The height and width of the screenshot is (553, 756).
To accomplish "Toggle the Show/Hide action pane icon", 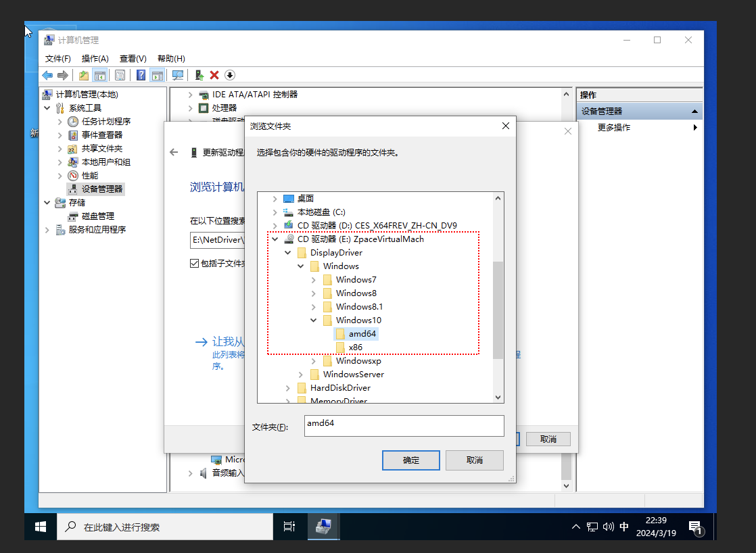I will tap(156, 74).
